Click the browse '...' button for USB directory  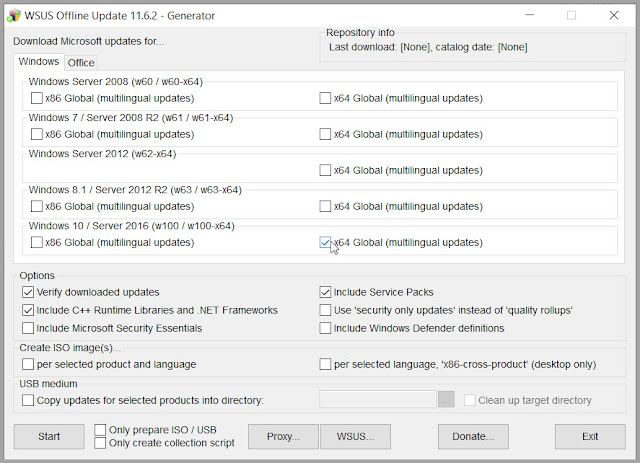pos(447,400)
